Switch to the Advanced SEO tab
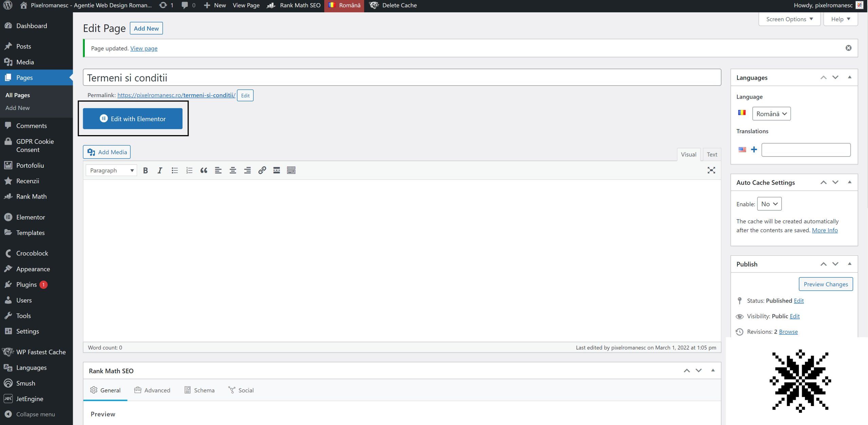The width and height of the screenshot is (868, 425). pos(157,390)
